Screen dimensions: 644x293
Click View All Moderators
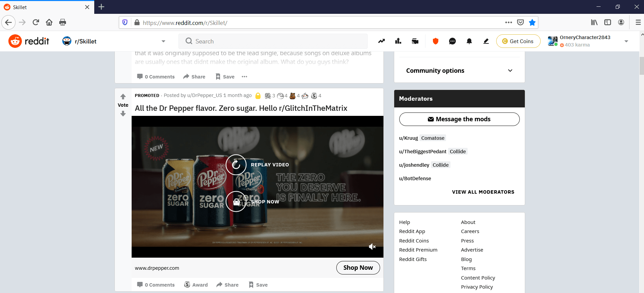[x=483, y=192]
